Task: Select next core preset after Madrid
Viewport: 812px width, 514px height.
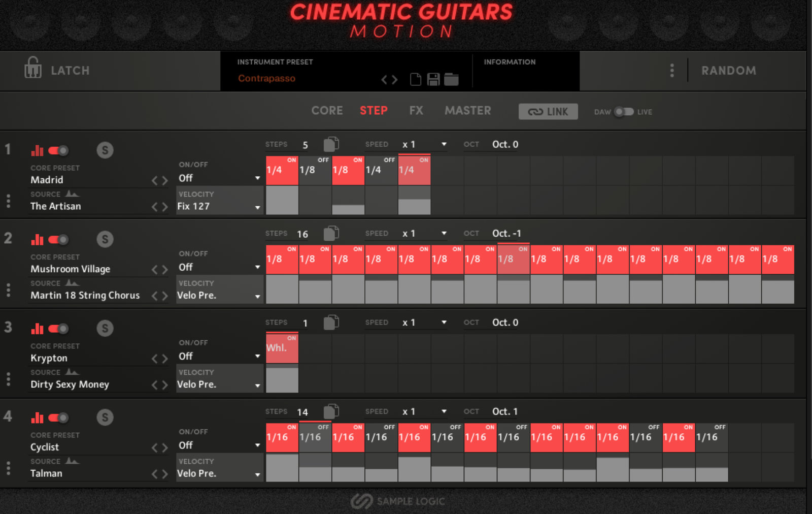Action: coord(164,180)
